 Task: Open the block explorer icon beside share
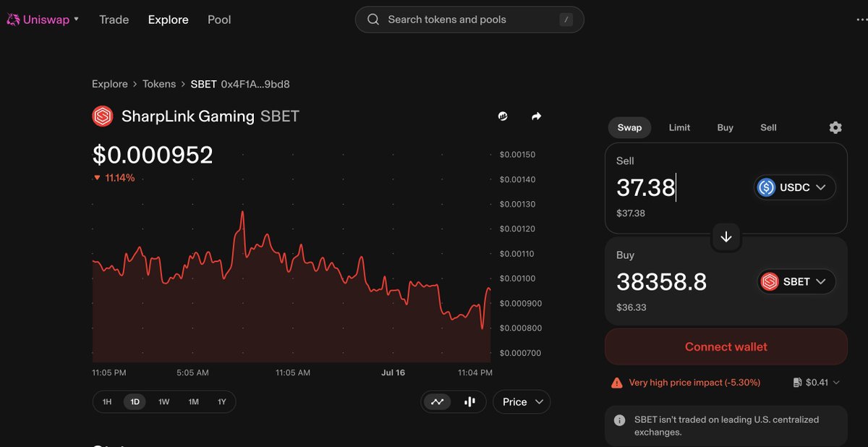pos(503,116)
